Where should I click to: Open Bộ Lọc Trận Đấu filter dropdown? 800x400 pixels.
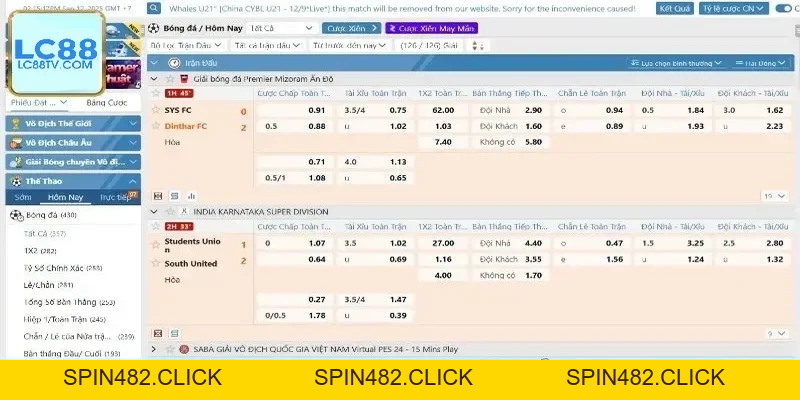tap(186, 45)
